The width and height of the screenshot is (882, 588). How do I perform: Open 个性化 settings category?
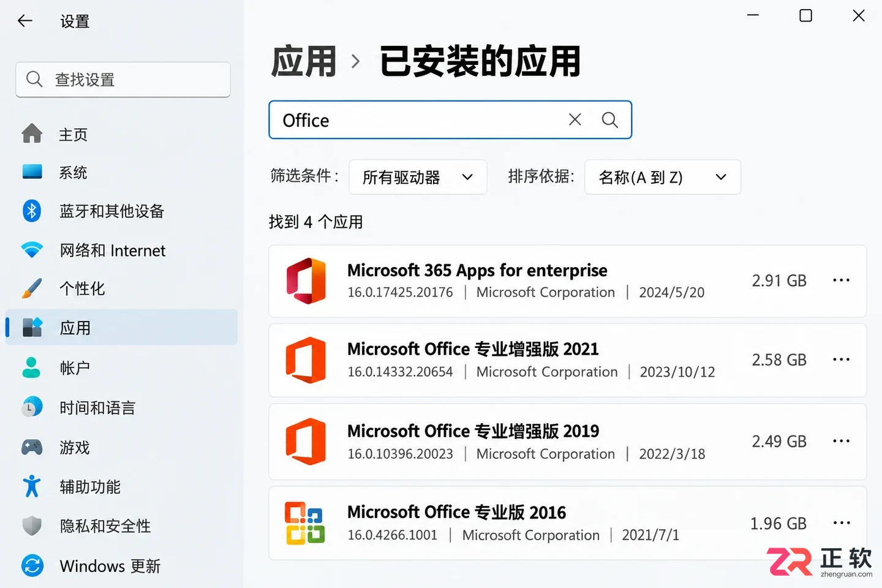click(121, 288)
